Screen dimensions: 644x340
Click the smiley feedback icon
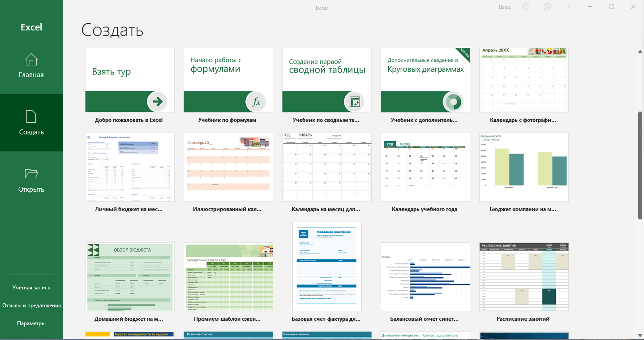coord(525,7)
